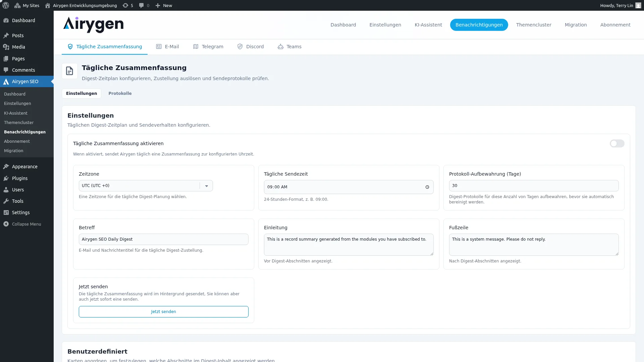The image size is (644, 362).
Task: Click the Protokoll-Aufbewahrung days field
Action: (533, 186)
